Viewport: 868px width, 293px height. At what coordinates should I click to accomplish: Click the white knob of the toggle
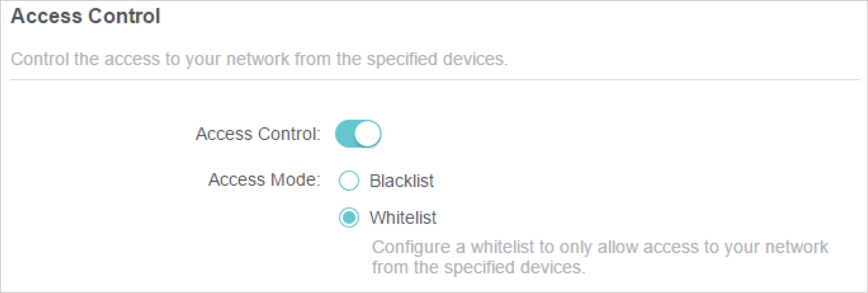369,134
